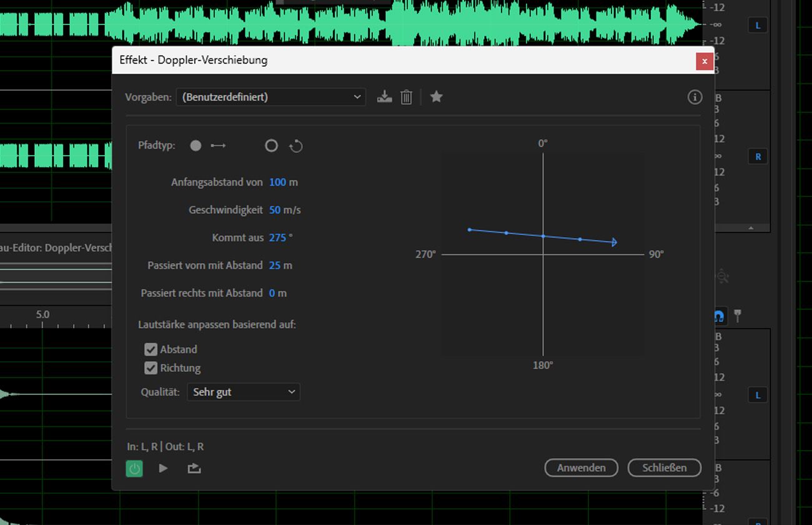The height and width of the screenshot is (525, 812).
Task: Disable the Abstand checkbox
Action: (151, 349)
